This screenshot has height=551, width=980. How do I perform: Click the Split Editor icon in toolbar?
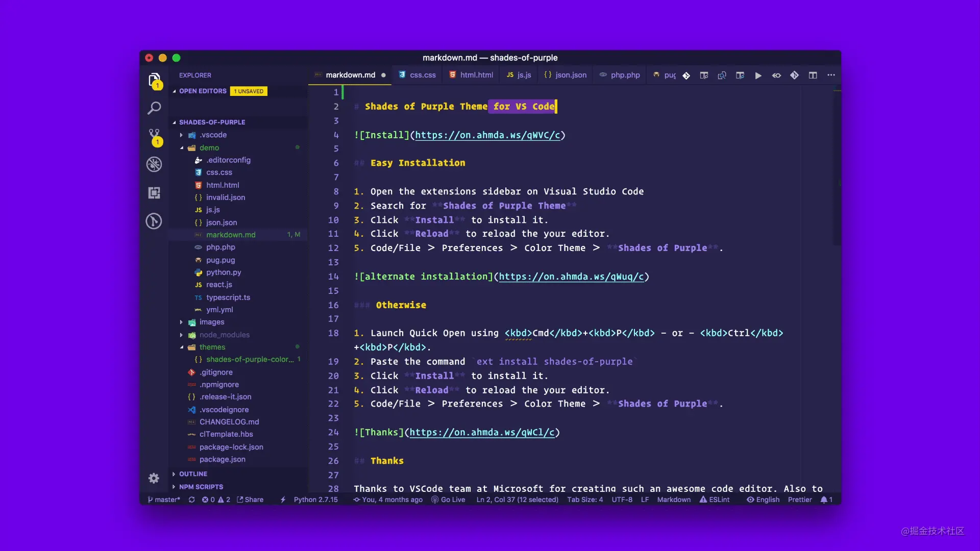coord(813,74)
